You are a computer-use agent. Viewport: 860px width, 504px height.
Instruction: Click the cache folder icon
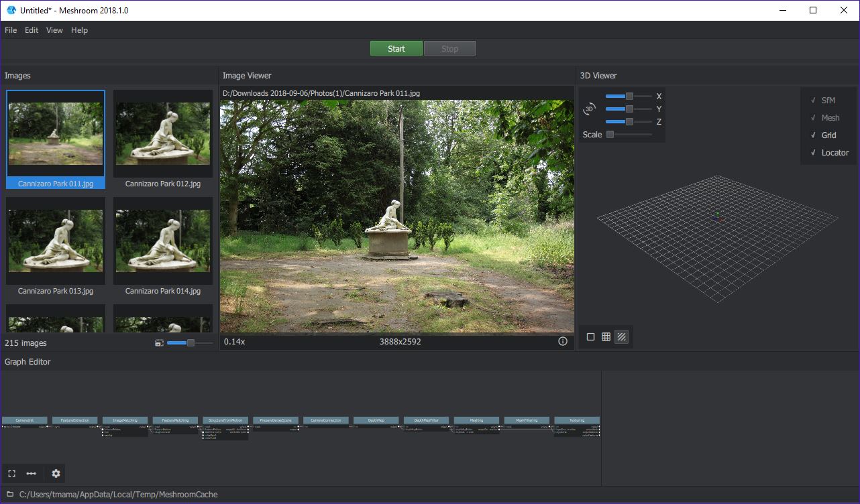pyautogui.click(x=9, y=495)
